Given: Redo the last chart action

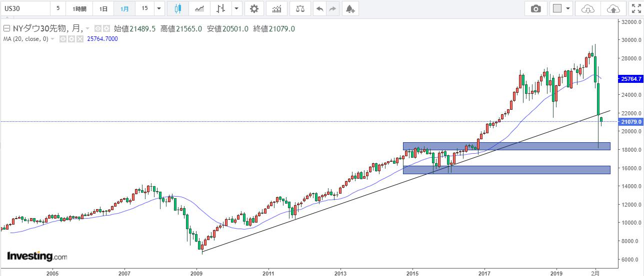Looking at the screenshot, I should point(332,8).
